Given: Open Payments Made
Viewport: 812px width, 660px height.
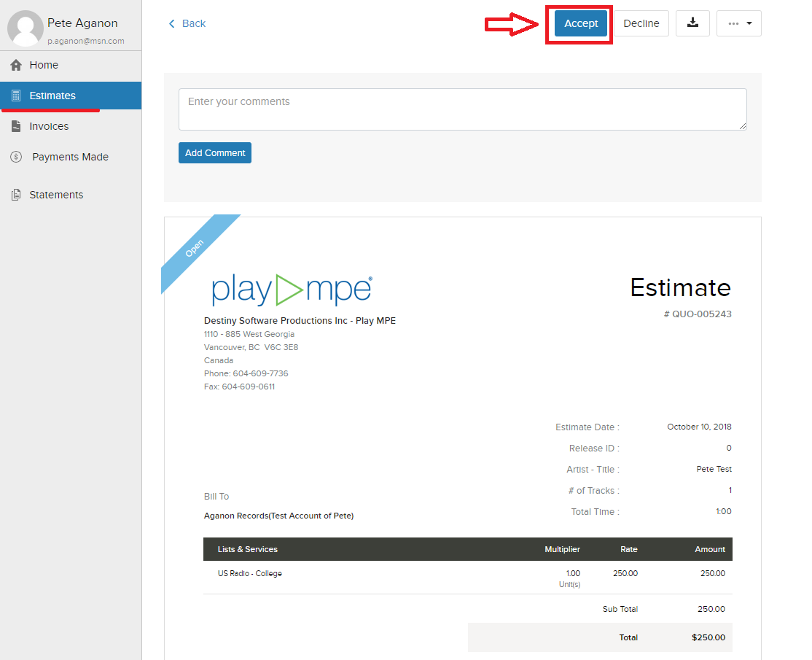Looking at the screenshot, I should 71,157.
